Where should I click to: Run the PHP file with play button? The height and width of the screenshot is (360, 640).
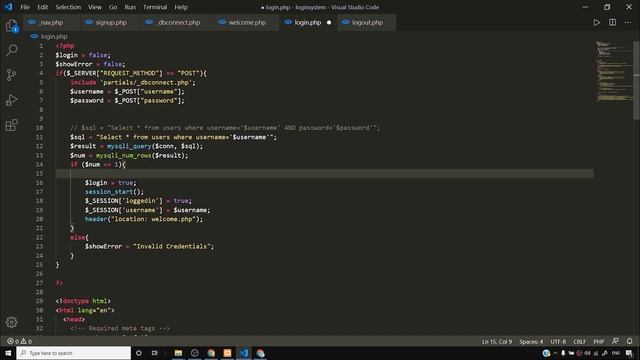(596, 22)
